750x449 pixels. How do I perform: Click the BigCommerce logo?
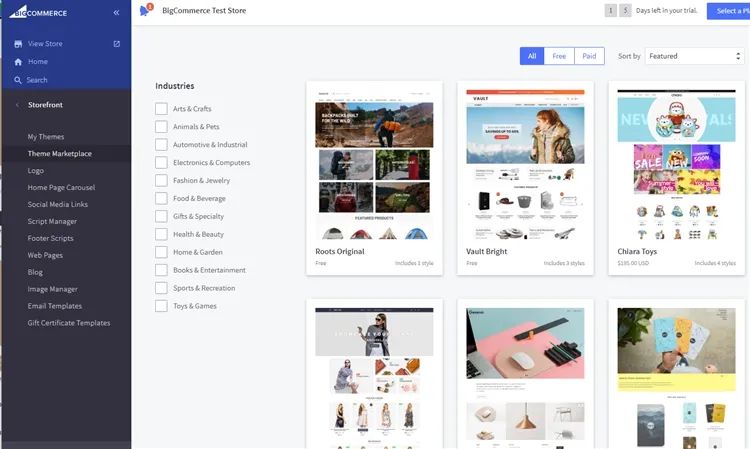[38, 12]
